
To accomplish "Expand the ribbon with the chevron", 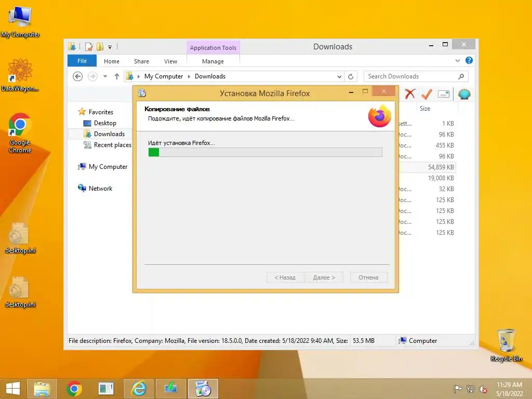I will coord(457,60).
